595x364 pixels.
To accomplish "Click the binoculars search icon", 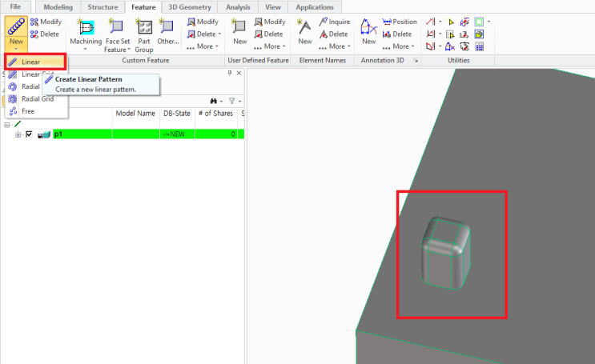I will pyautogui.click(x=214, y=101).
